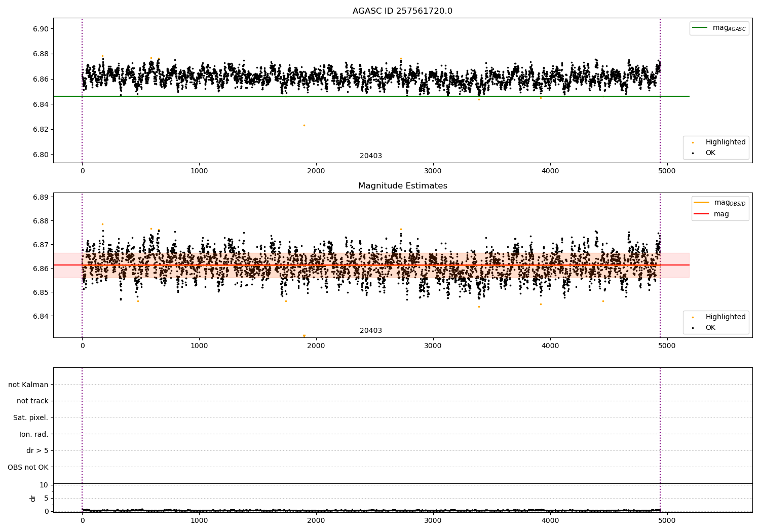
Task: Select black OK marker in top plot legend
Action: [x=693, y=153]
